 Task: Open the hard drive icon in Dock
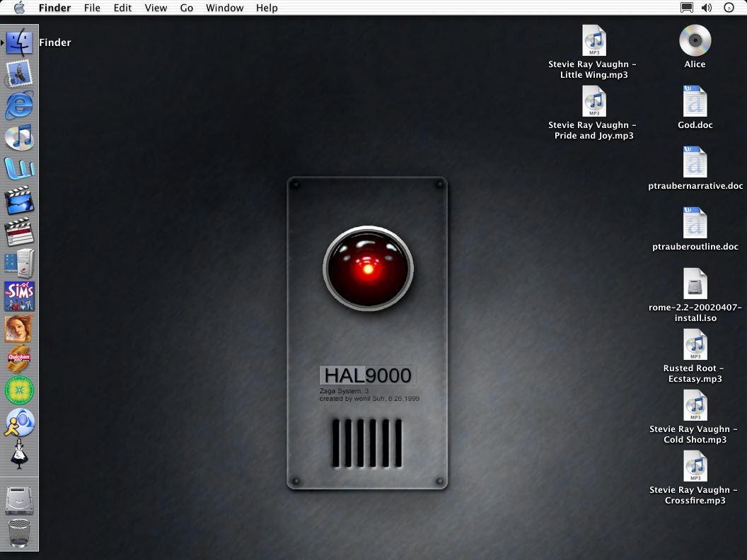click(x=19, y=501)
